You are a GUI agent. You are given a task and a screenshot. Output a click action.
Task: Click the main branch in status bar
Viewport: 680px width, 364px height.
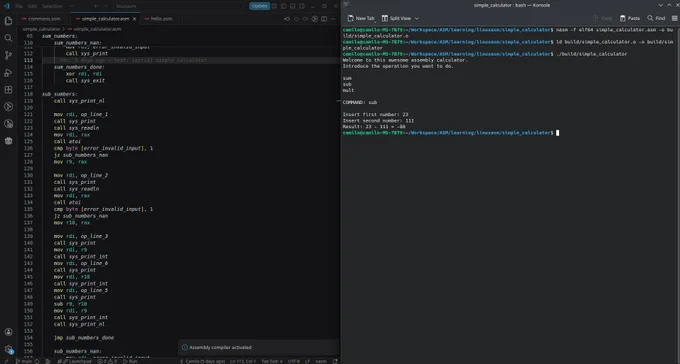click(27, 361)
